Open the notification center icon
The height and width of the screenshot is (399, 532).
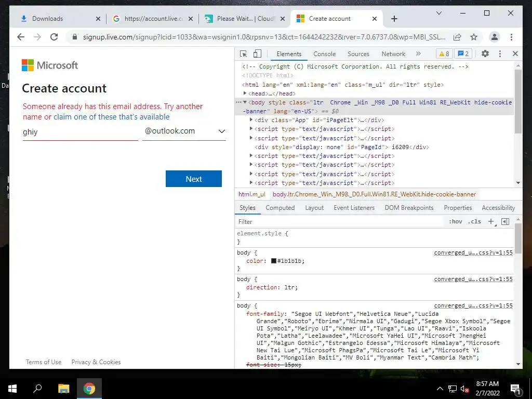click(516, 389)
